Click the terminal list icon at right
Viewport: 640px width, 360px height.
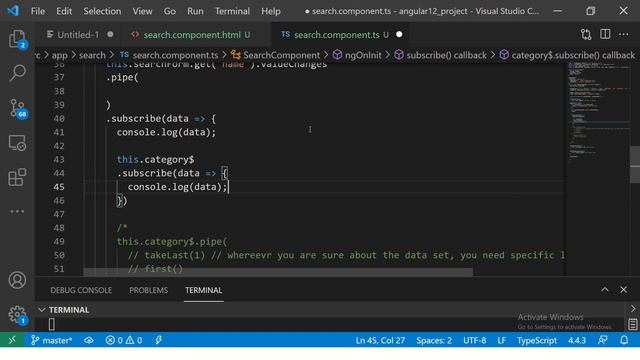[633, 324]
